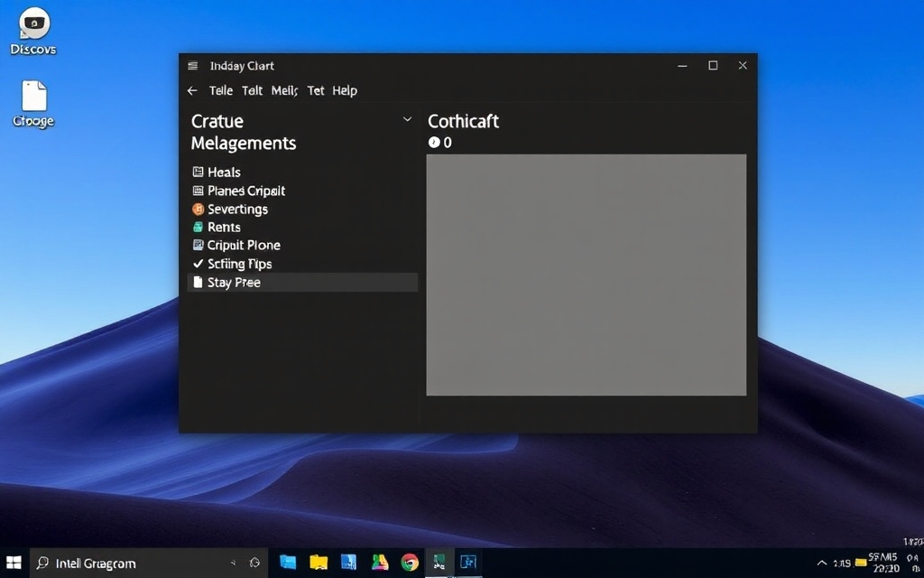Screen dimensions: 924x578
Task: Click the Planes Cripalt item icon
Action: 198,191
